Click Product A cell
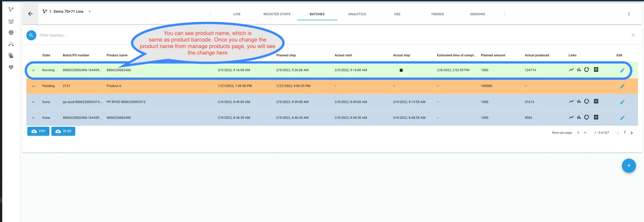 pos(114,86)
